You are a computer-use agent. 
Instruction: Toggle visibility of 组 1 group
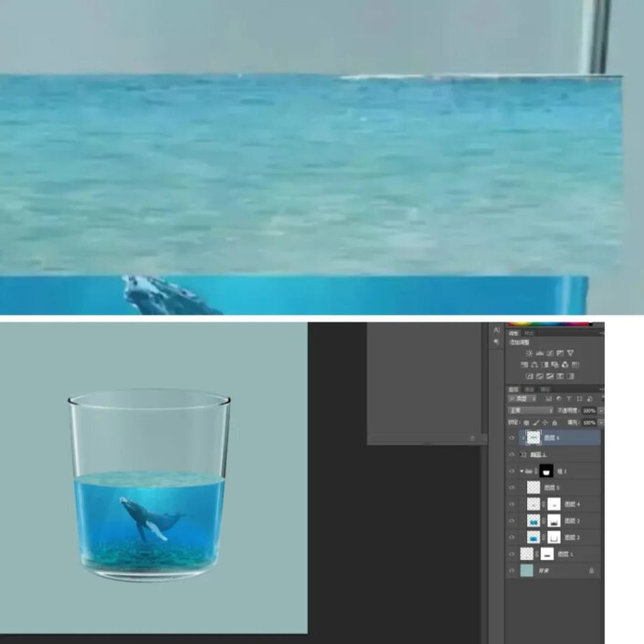tap(512, 471)
